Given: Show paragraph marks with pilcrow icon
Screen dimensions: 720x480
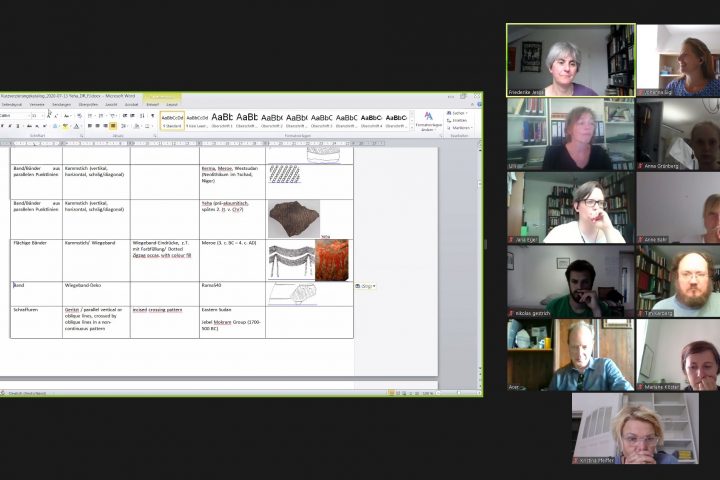Looking at the screenshot, I should (x=152, y=116).
